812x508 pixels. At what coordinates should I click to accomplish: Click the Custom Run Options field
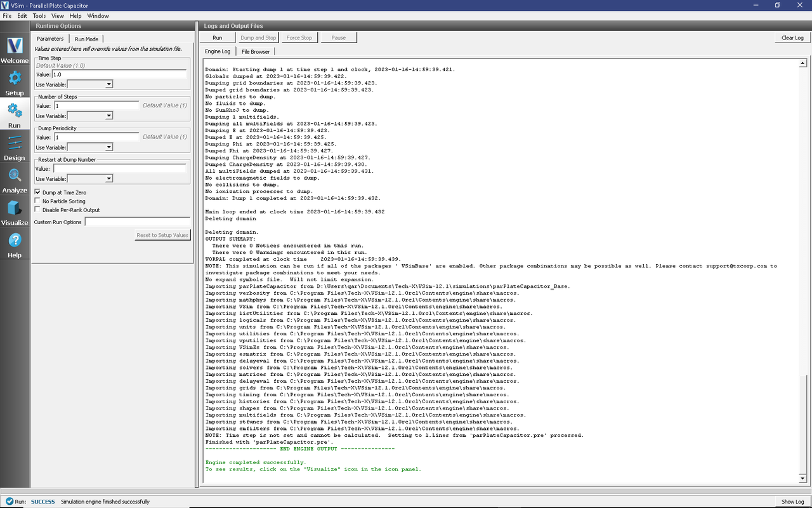point(137,222)
